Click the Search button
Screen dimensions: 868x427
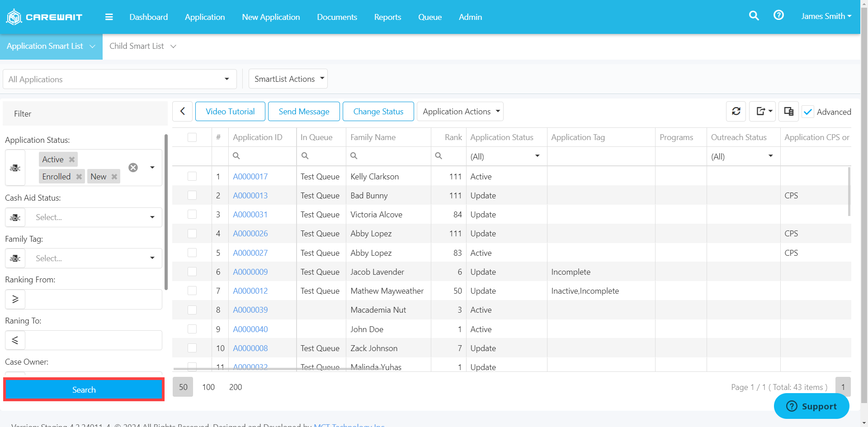84,389
